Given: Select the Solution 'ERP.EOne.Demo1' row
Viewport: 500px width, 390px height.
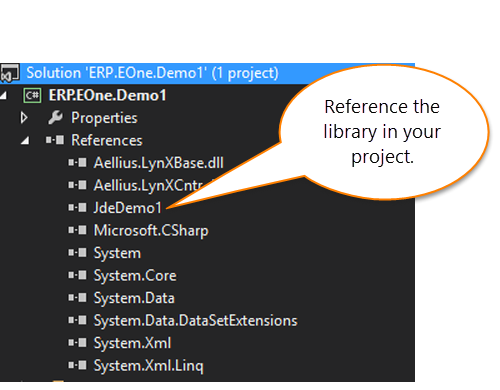Looking at the screenshot, I should tap(207, 73).
